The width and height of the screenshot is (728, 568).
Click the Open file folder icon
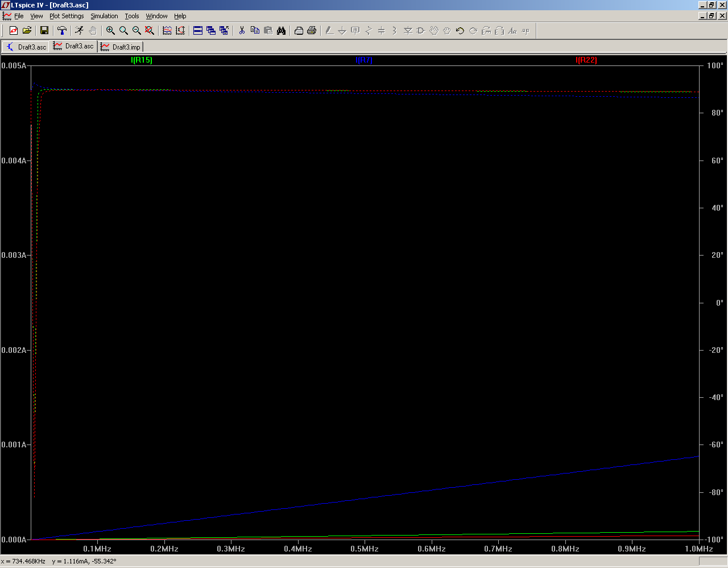pos(27,31)
